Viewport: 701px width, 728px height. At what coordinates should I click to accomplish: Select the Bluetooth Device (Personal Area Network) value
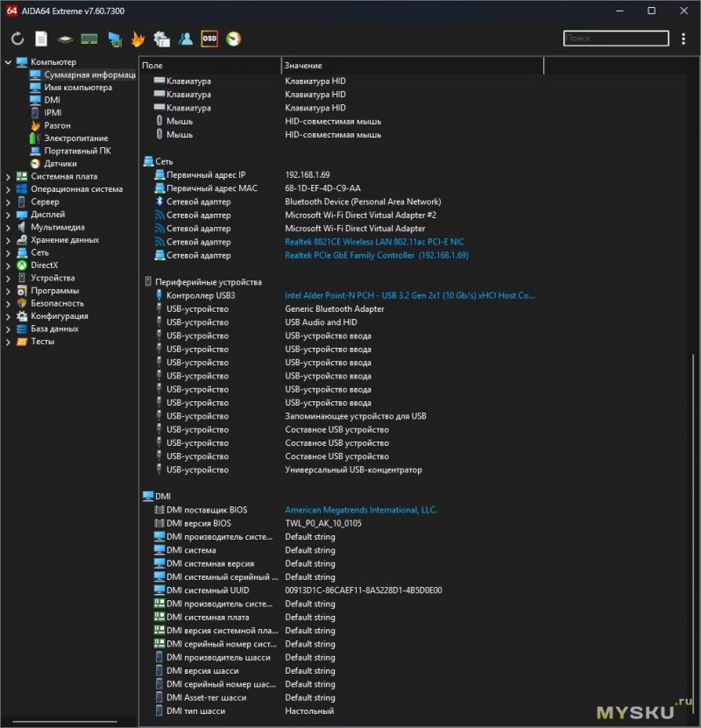coord(363,201)
